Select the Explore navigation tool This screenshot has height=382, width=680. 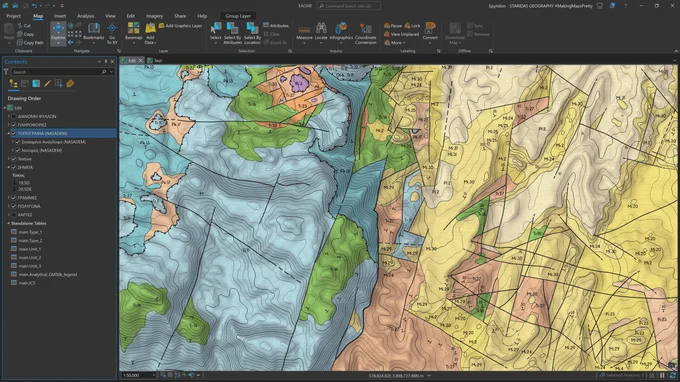point(58,33)
